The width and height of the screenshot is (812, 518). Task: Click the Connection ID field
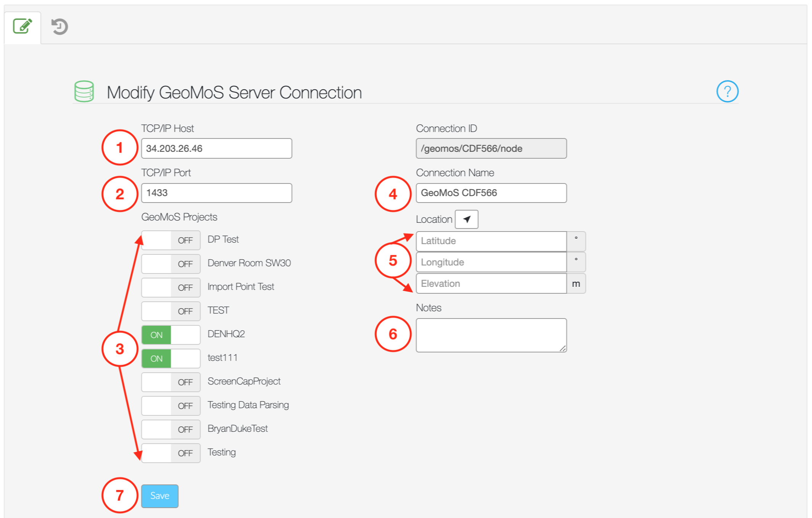click(491, 148)
